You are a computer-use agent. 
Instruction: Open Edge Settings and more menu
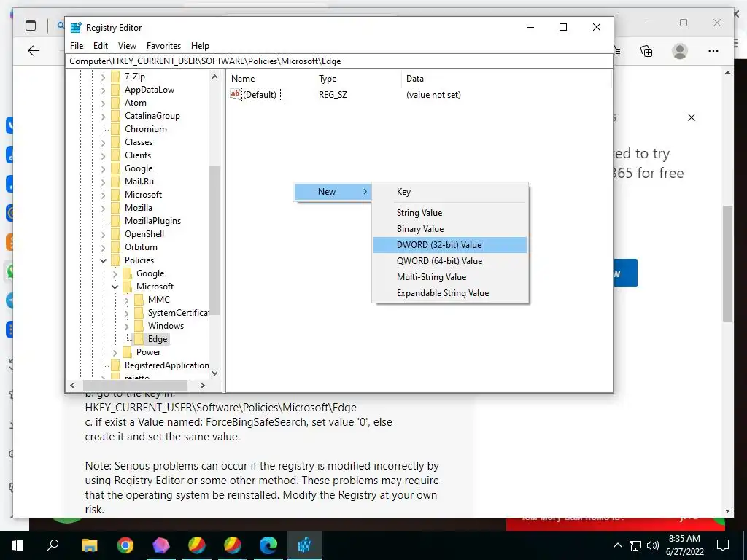(713, 51)
